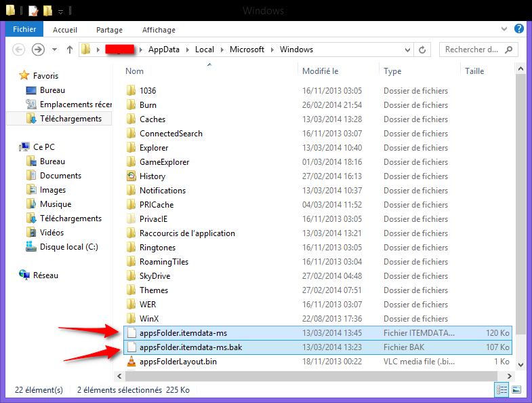Click Local in the address breadcrumb

point(204,50)
